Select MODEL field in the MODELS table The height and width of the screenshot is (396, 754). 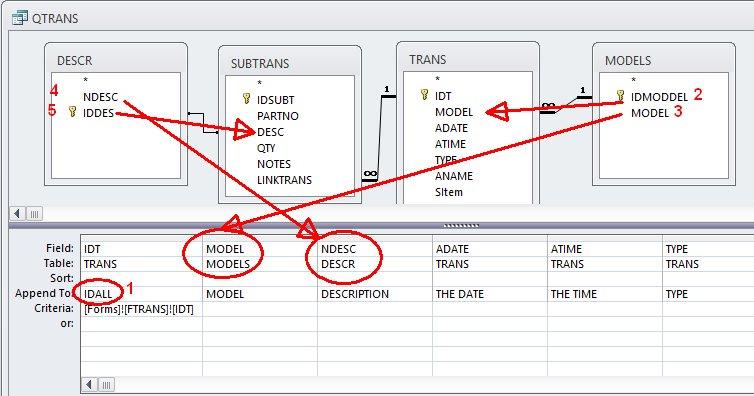650,113
